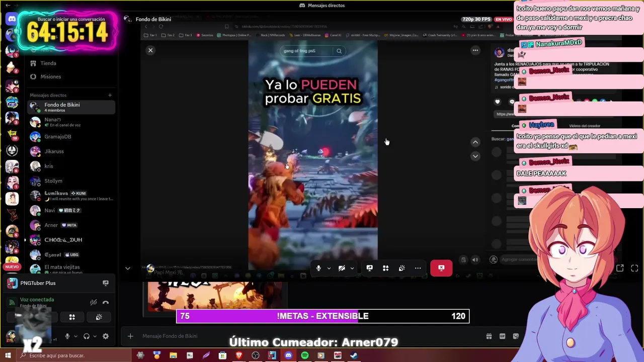This screenshot has width=644, height=362.
Task: Like video with TikTok heart icon
Action: [498, 102]
